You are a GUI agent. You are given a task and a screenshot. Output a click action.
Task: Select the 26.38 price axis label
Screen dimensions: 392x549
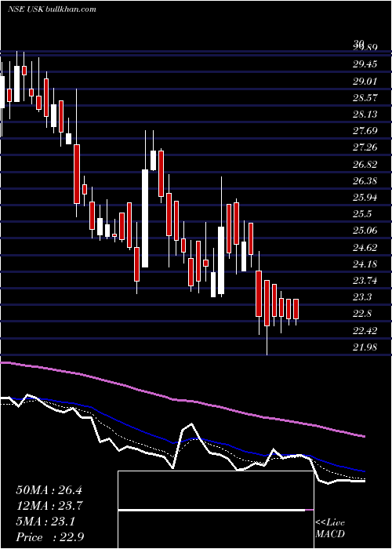tap(365, 181)
